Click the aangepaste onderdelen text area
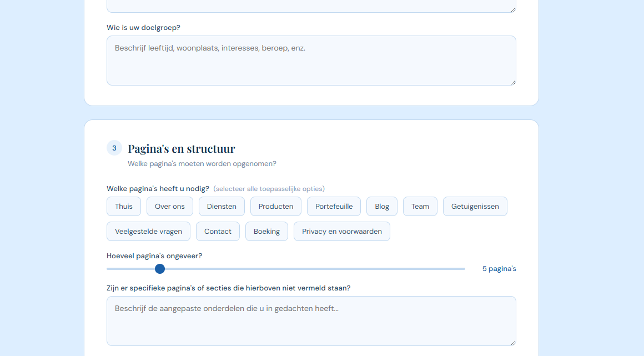The height and width of the screenshot is (356, 644). [311, 321]
